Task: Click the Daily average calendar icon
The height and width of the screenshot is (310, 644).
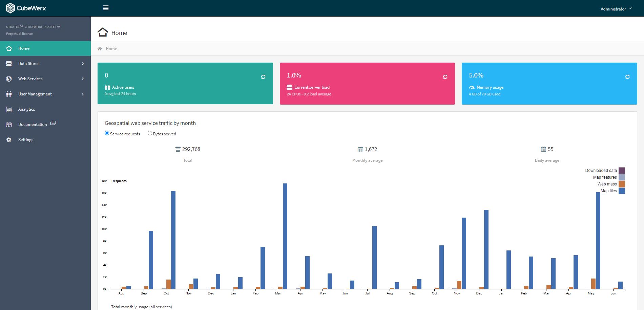Action: (543, 149)
